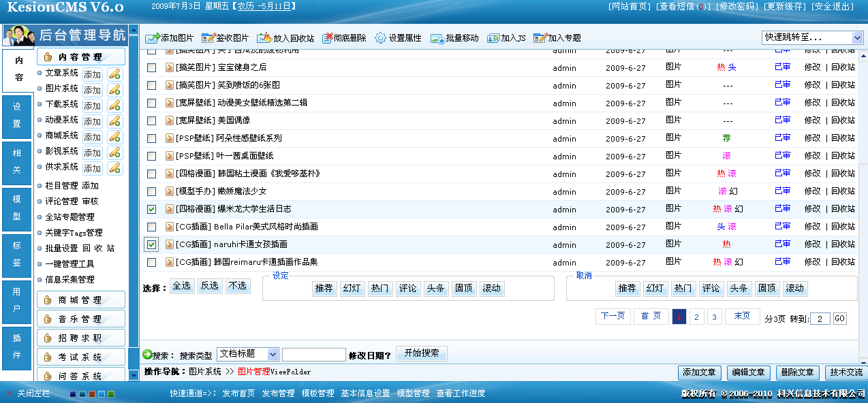Click the 签收图片 toolbar icon
868x403 pixels.
[208, 38]
